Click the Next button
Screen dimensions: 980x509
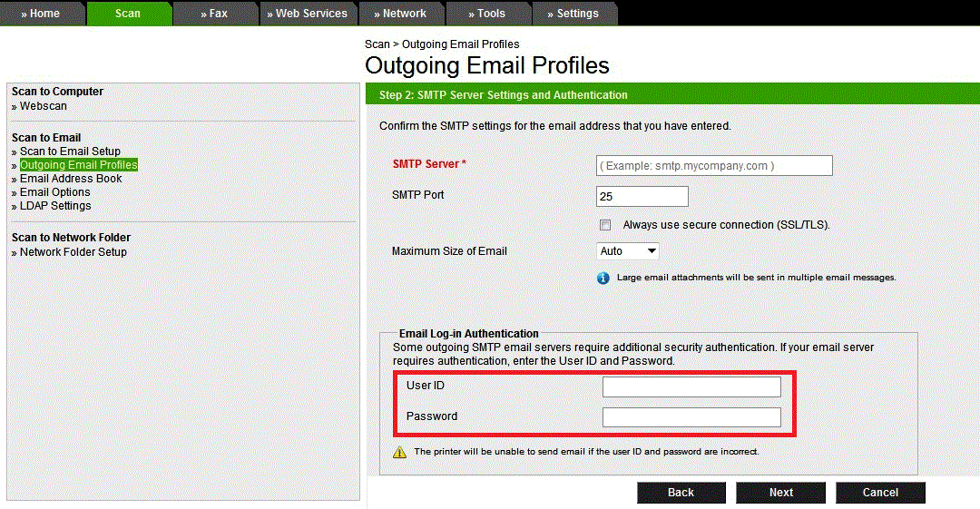point(780,493)
